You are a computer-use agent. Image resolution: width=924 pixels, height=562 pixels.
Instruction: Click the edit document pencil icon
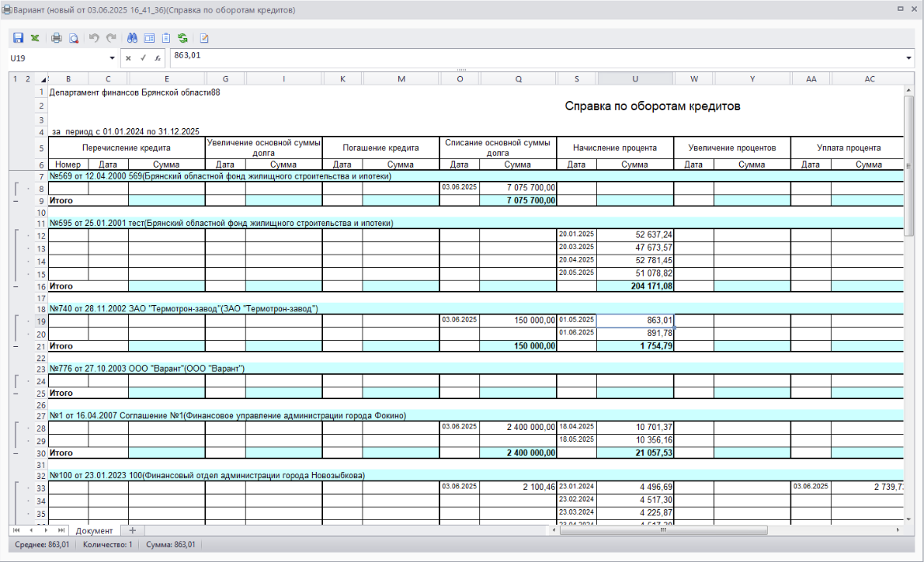pos(204,38)
